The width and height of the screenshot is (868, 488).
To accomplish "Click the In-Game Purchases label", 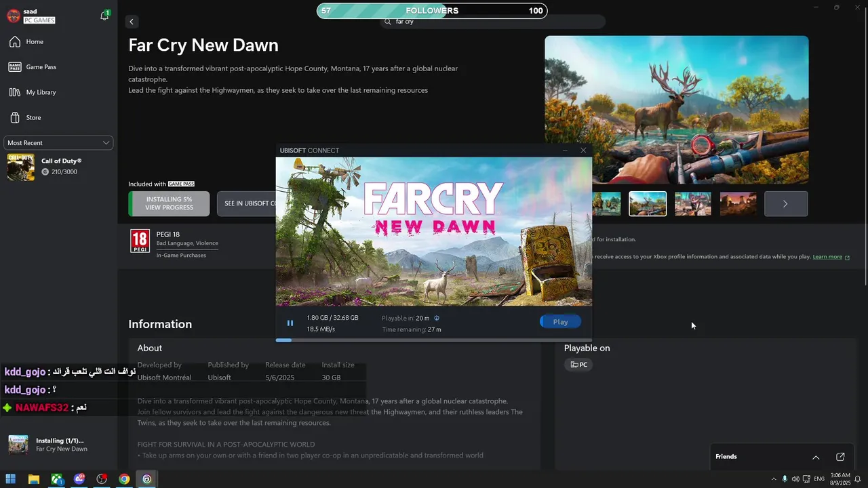I will click(x=181, y=256).
